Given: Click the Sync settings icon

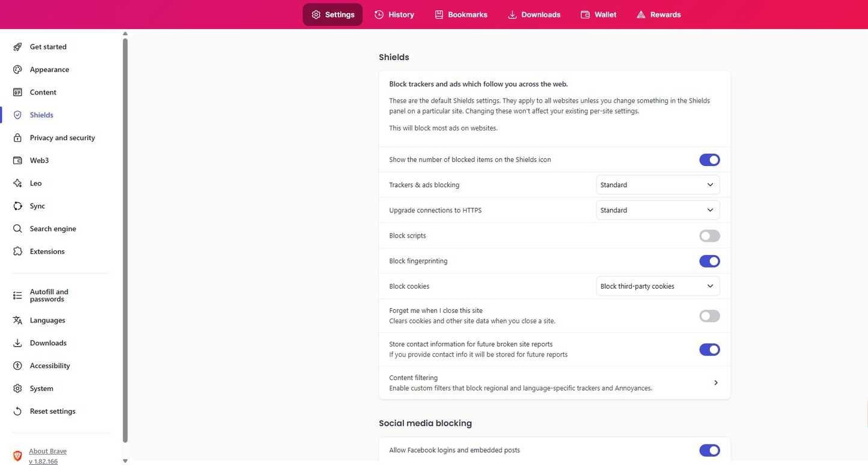Looking at the screenshot, I should point(17,206).
